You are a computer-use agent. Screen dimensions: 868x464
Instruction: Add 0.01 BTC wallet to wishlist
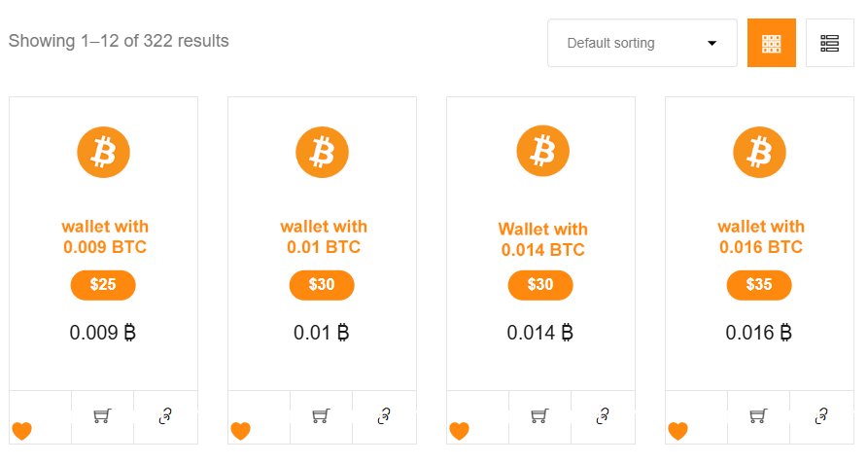point(240,430)
